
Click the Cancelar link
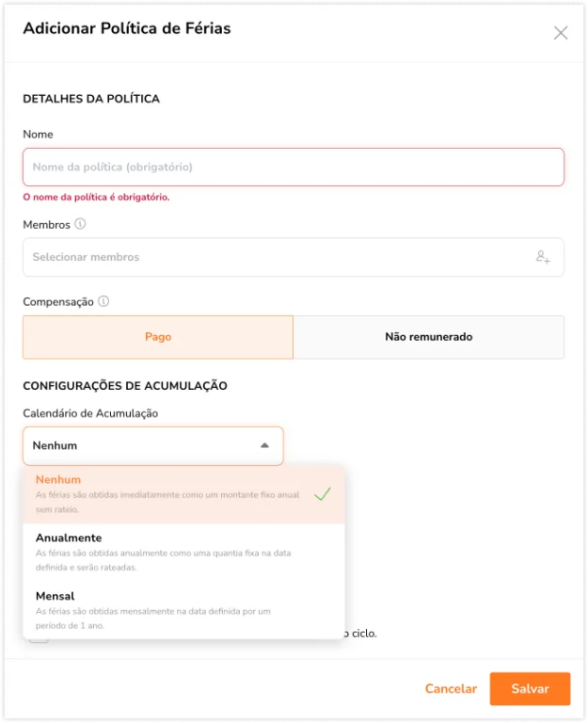pyautogui.click(x=451, y=689)
